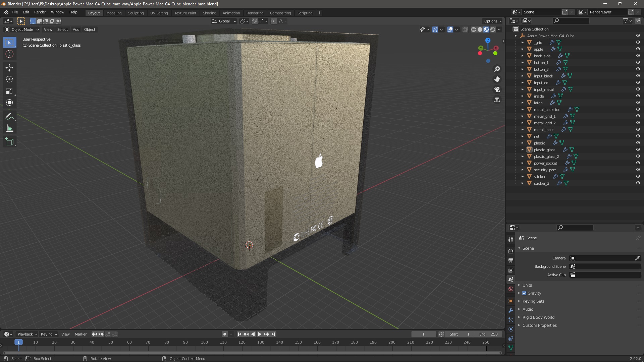Switch to rendered viewport shading
644x362 pixels.
click(493, 29)
